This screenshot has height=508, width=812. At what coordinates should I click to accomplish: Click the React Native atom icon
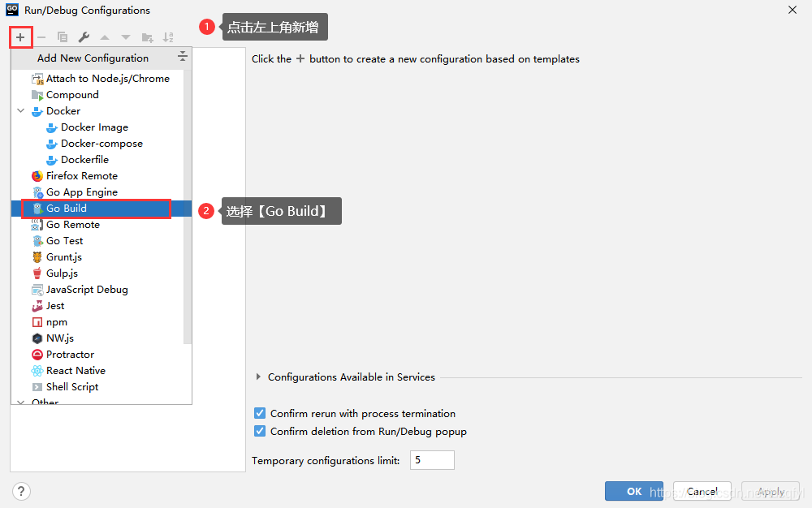[37, 371]
